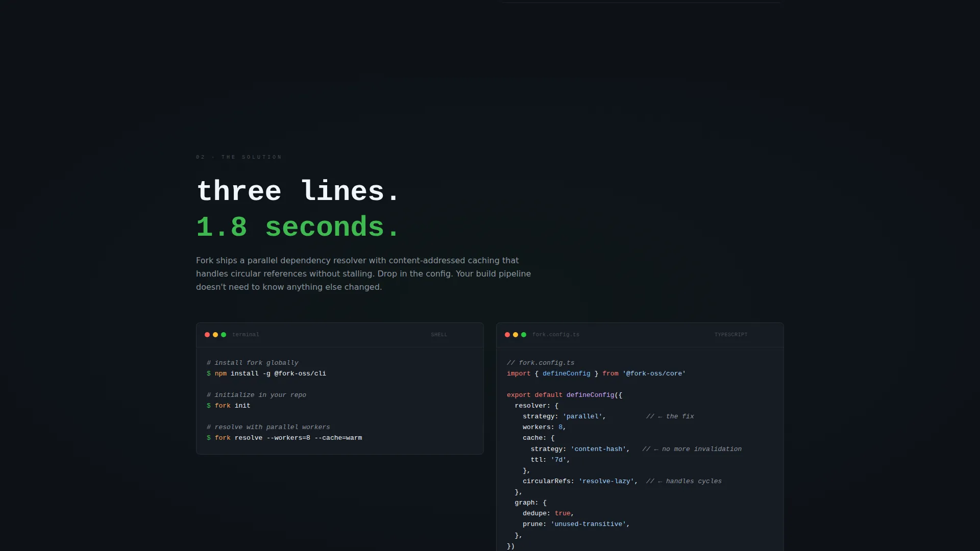980x551 pixels.
Task: Click the green dot in fork.config.ts panel
Action: tap(524, 335)
